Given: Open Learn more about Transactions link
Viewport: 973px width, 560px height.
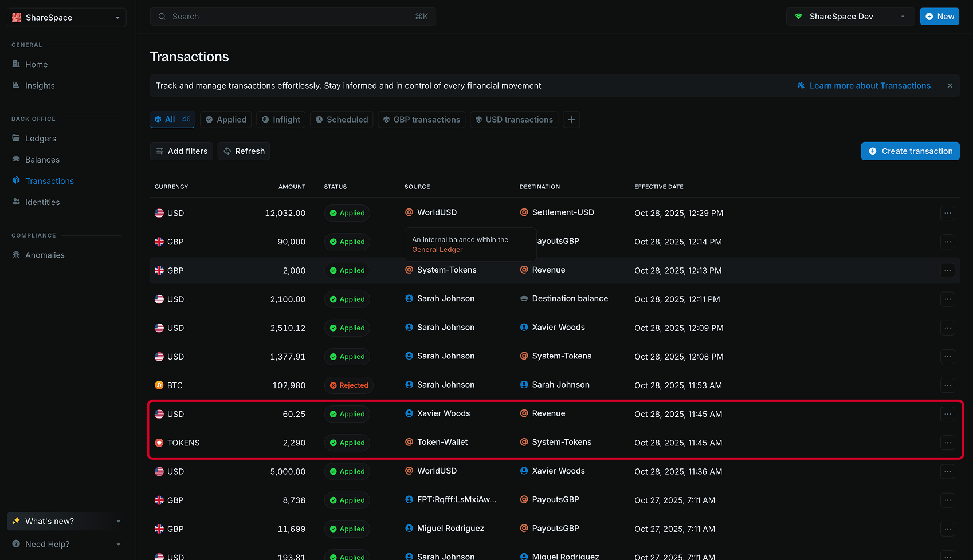Looking at the screenshot, I should pyautogui.click(x=871, y=85).
